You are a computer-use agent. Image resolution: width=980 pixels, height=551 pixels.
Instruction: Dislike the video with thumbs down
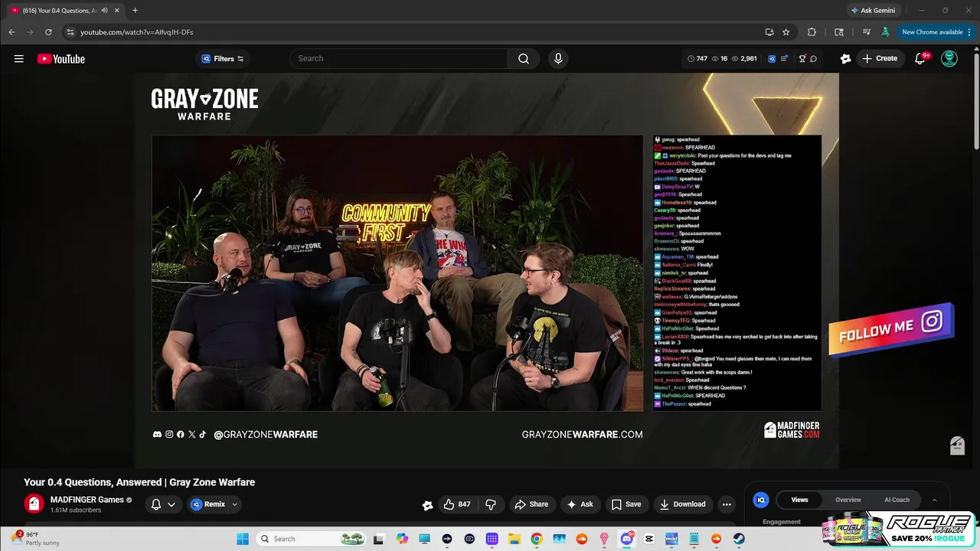(x=491, y=504)
